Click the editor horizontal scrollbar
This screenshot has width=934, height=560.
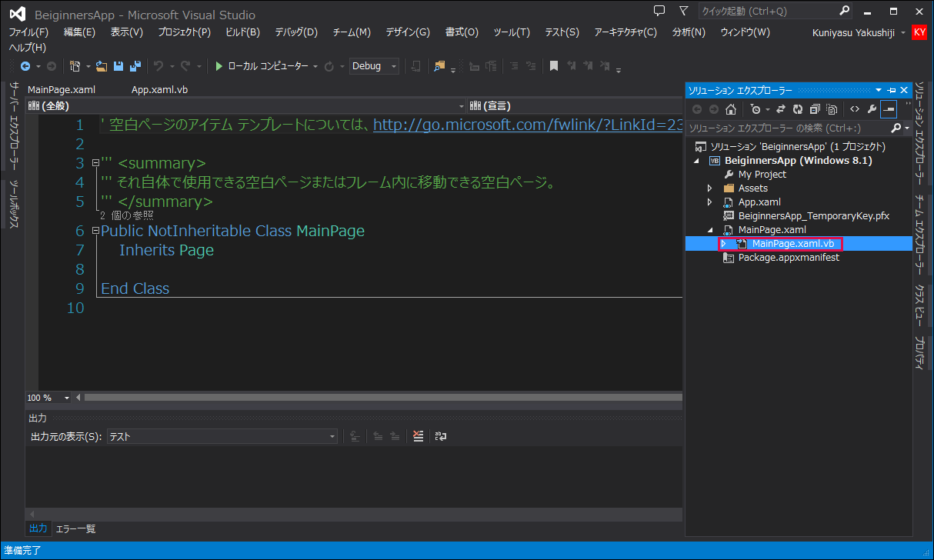(x=382, y=398)
